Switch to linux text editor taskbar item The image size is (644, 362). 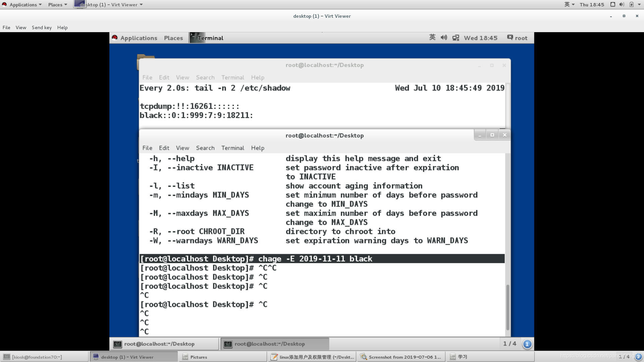[x=312, y=357]
